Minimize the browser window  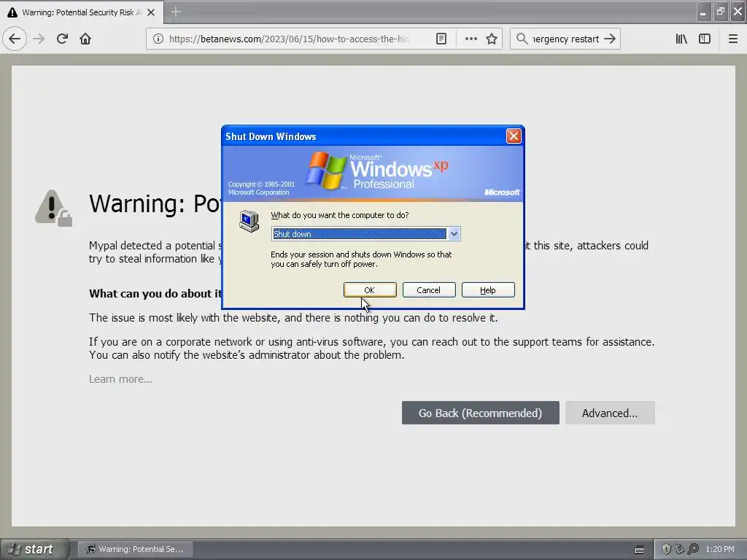tap(703, 12)
